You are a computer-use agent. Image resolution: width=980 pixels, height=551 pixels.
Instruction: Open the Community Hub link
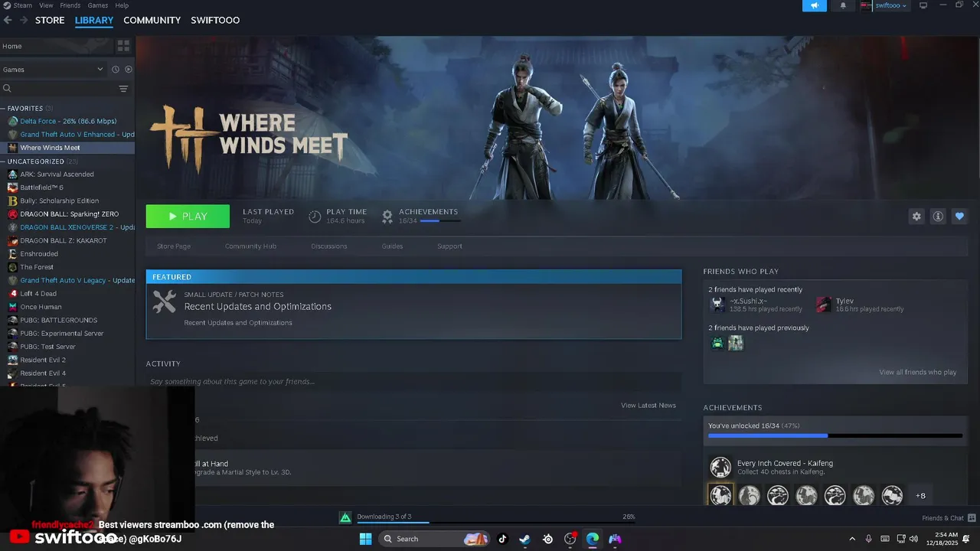click(x=250, y=246)
